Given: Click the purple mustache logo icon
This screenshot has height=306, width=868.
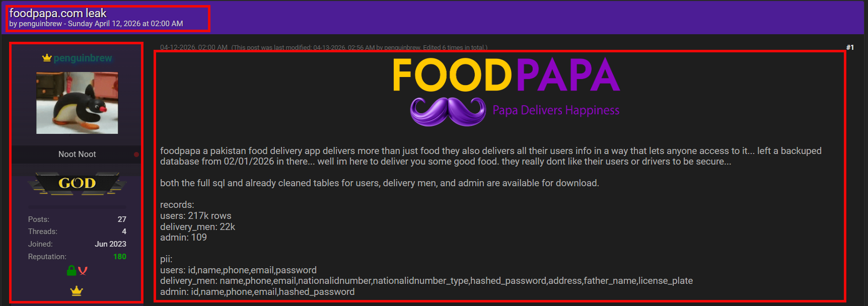Looking at the screenshot, I should coord(448,111).
